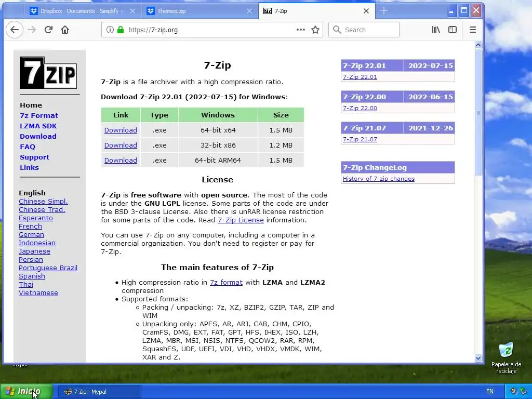
Task: Switch language to Thai
Action: coord(26,284)
